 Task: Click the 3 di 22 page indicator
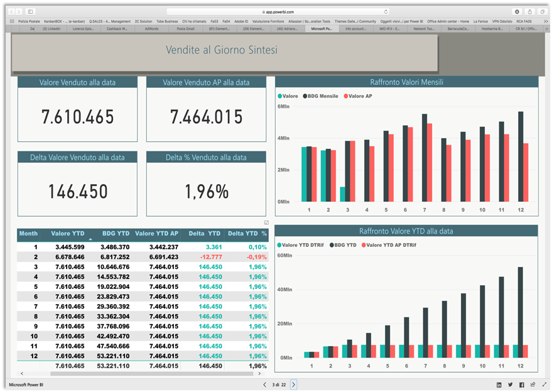[279, 384]
